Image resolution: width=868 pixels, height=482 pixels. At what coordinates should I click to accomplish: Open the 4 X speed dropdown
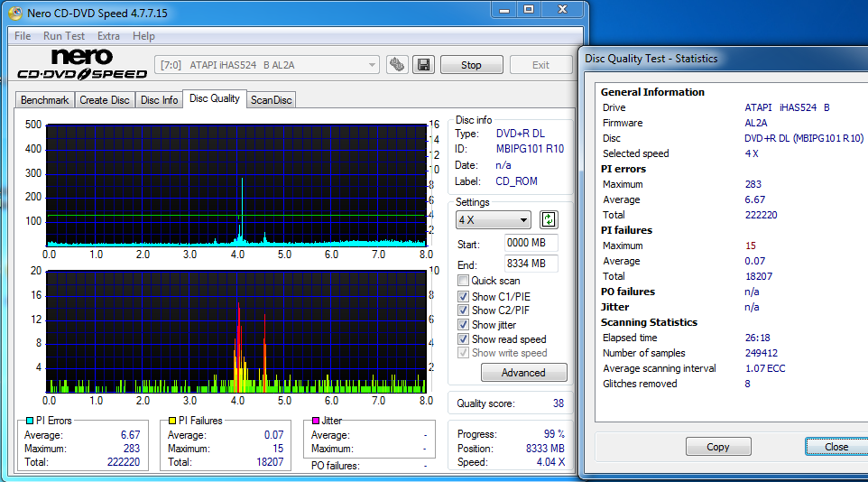[494, 220]
